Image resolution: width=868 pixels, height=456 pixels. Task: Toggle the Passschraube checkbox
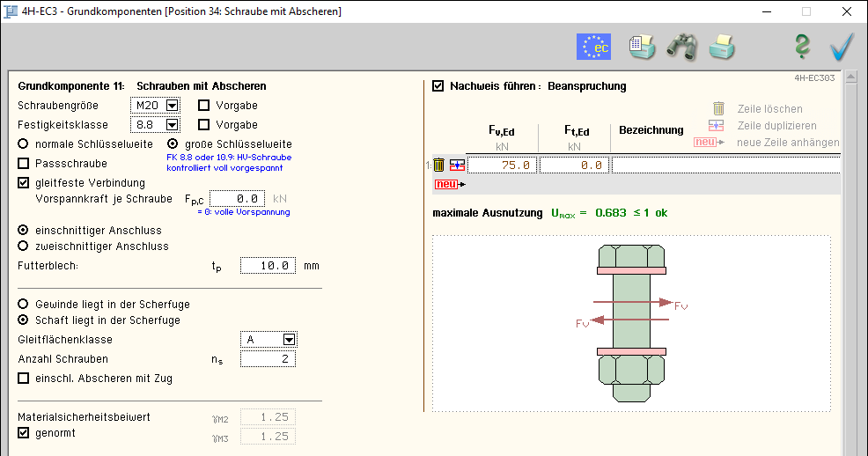[x=24, y=164]
